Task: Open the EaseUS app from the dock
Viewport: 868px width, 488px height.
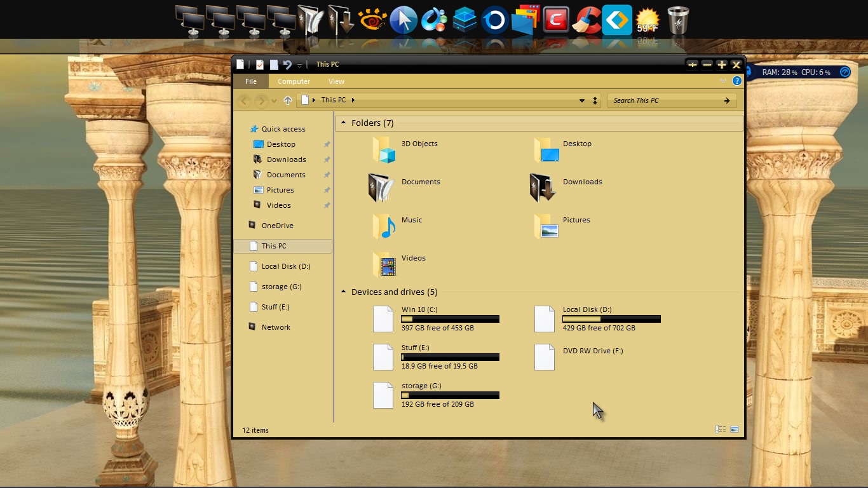Action: (x=616, y=20)
